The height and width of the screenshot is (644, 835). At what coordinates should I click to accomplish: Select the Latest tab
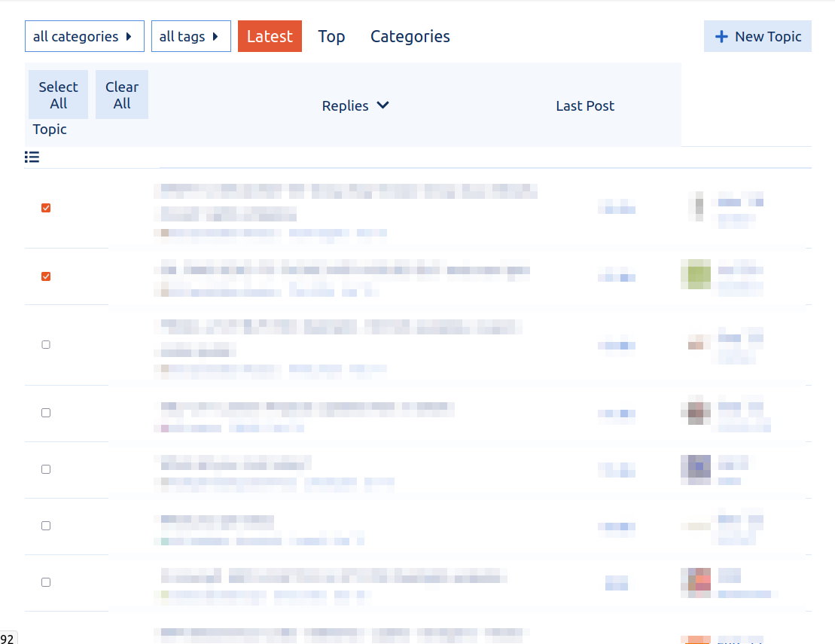click(x=270, y=36)
